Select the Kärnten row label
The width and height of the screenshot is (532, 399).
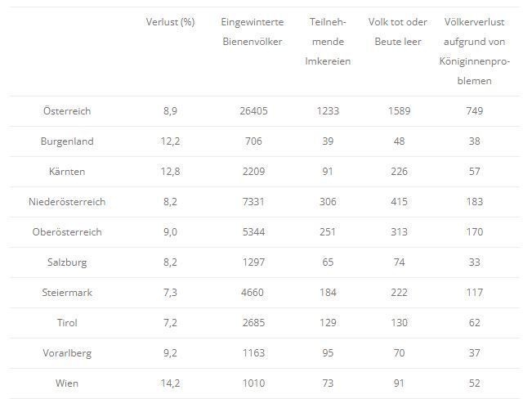click(67, 171)
